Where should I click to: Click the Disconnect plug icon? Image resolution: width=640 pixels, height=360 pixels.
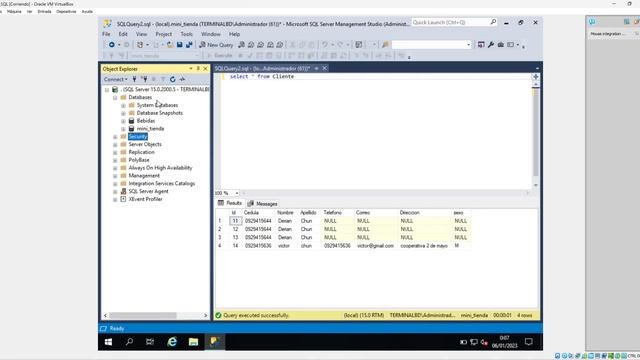(x=144, y=79)
